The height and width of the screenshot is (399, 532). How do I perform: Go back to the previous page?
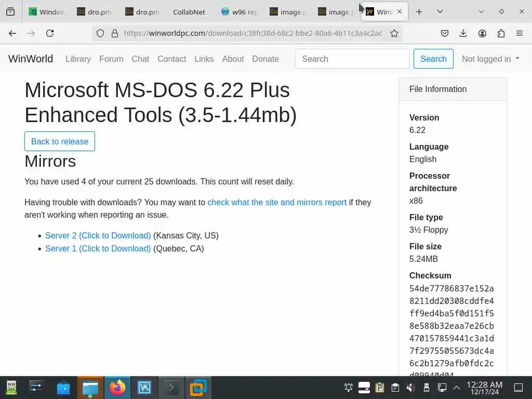click(x=12, y=33)
